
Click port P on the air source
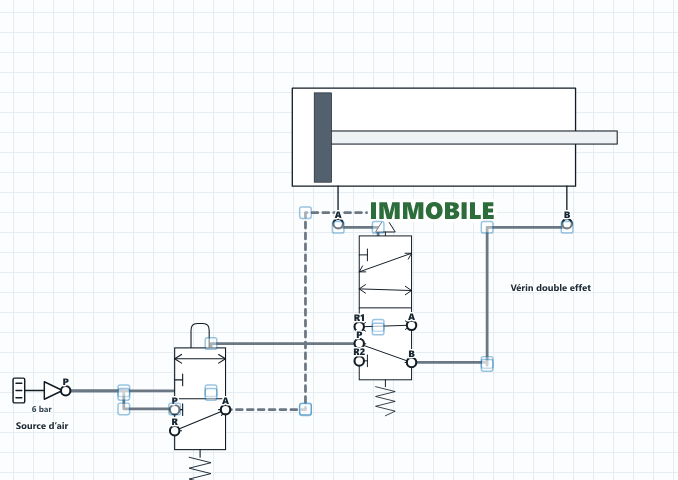click(x=65, y=390)
